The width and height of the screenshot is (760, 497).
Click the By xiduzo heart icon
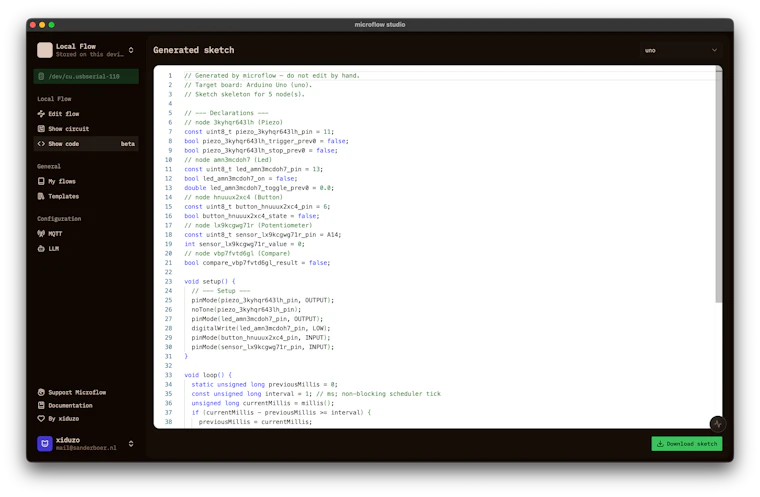point(41,418)
